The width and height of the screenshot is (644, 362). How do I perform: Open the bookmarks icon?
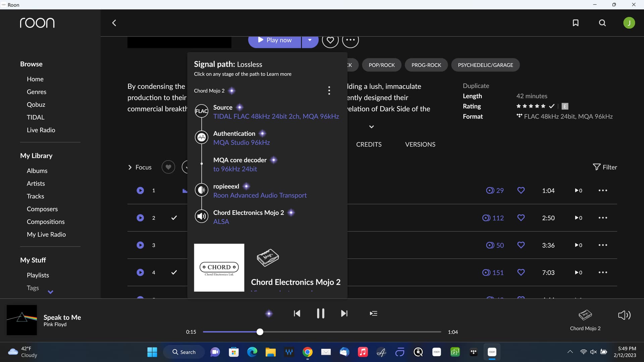(x=576, y=23)
